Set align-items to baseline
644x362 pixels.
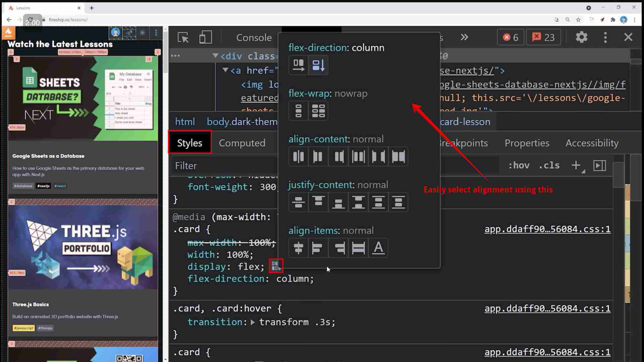[x=378, y=248]
